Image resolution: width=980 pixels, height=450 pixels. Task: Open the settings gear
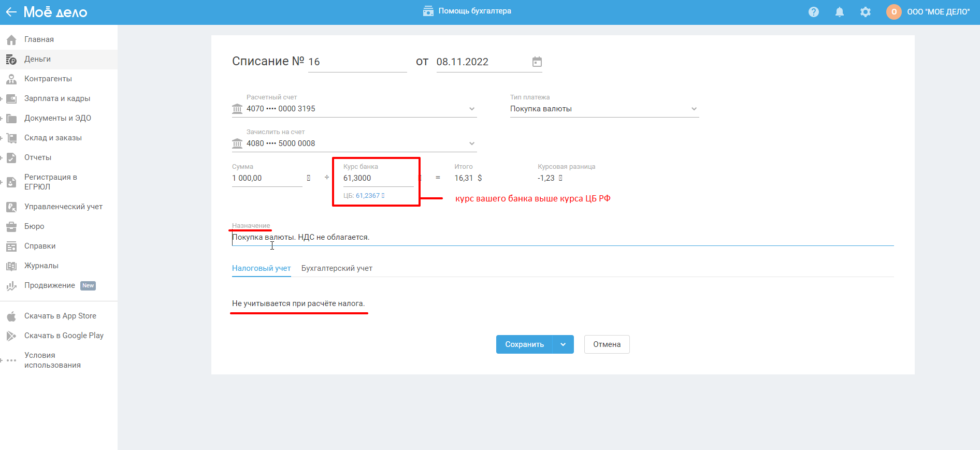point(866,12)
